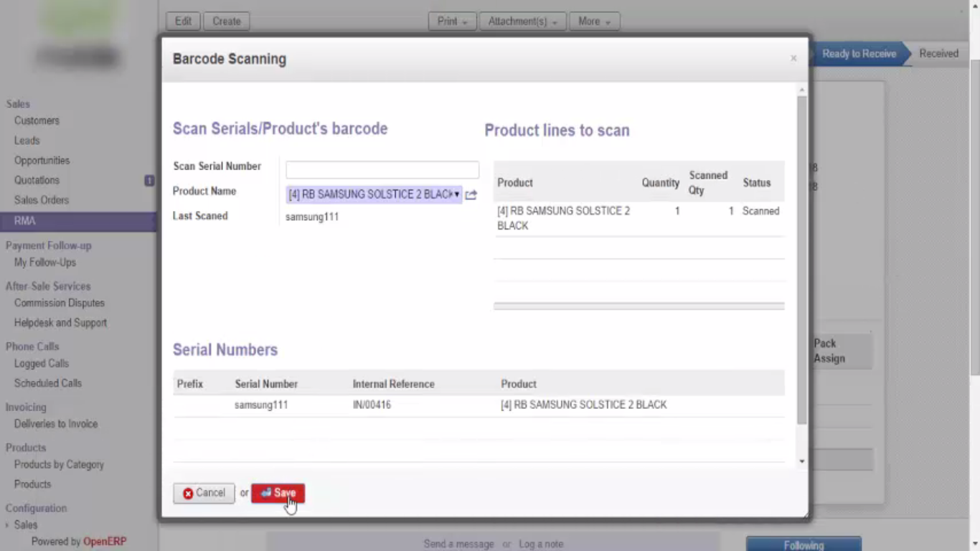Screen dimensions: 980x551
Task: Select the IN/00416 internal reference cell
Action: [x=372, y=405]
